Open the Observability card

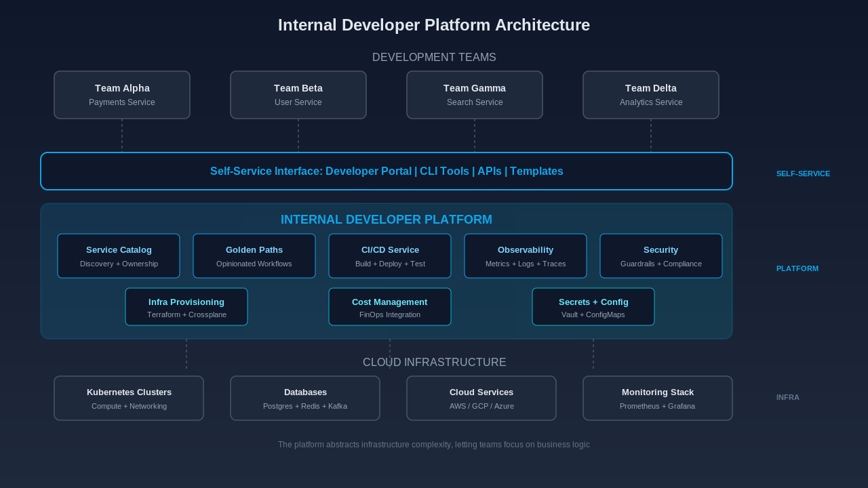point(526,256)
